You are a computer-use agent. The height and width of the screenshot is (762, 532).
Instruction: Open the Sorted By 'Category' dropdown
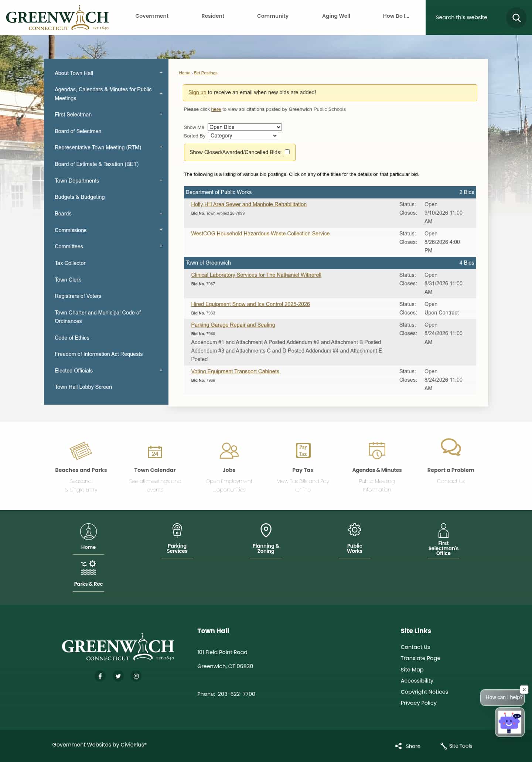(243, 136)
